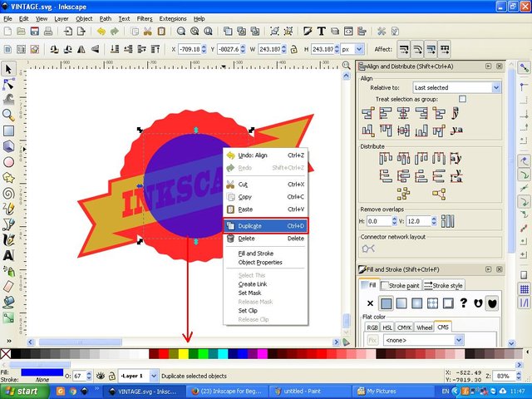Toggle the width-height lock icon
The width and height of the screenshot is (532, 399).
click(293, 50)
